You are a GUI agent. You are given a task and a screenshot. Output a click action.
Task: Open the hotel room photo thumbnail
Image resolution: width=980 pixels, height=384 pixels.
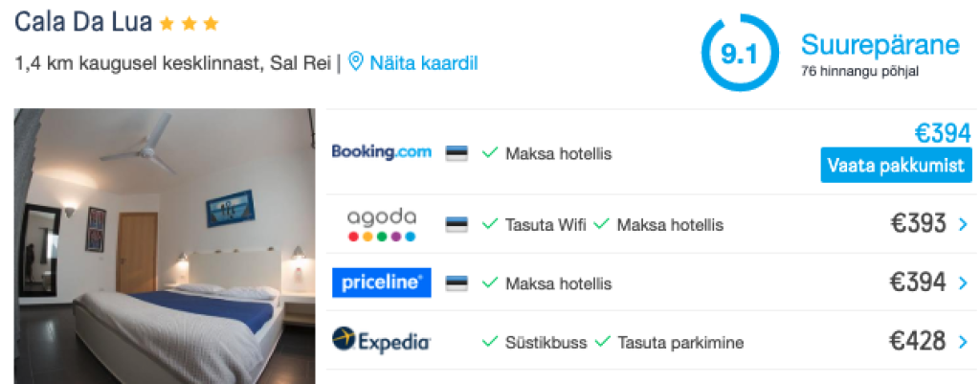(166, 245)
